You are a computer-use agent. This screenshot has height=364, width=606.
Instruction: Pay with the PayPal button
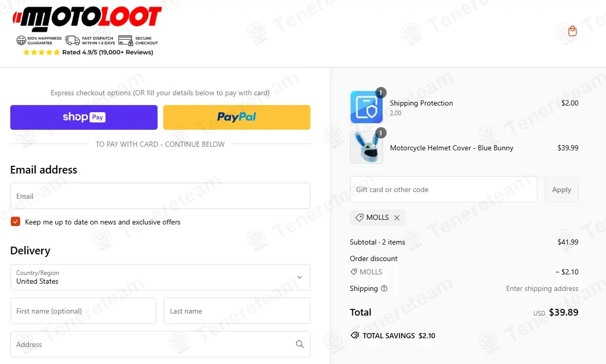pos(236,117)
